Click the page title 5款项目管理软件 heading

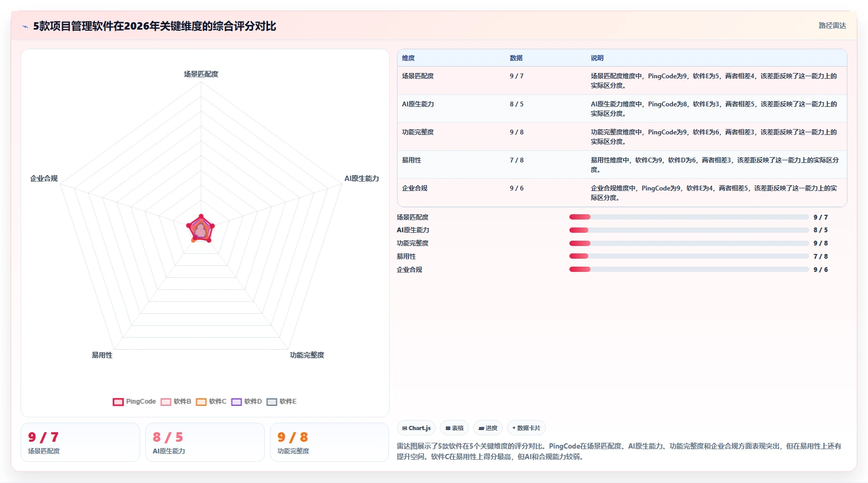pos(154,26)
